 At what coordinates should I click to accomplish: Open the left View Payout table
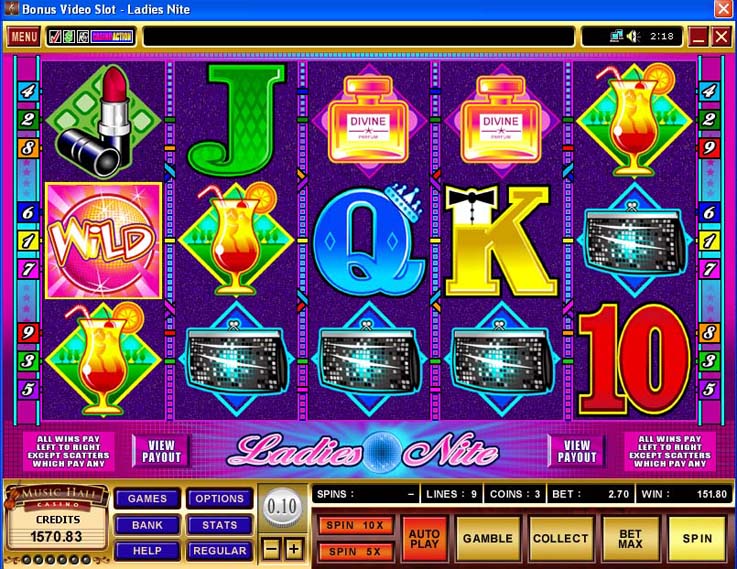click(x=161, y=451)
